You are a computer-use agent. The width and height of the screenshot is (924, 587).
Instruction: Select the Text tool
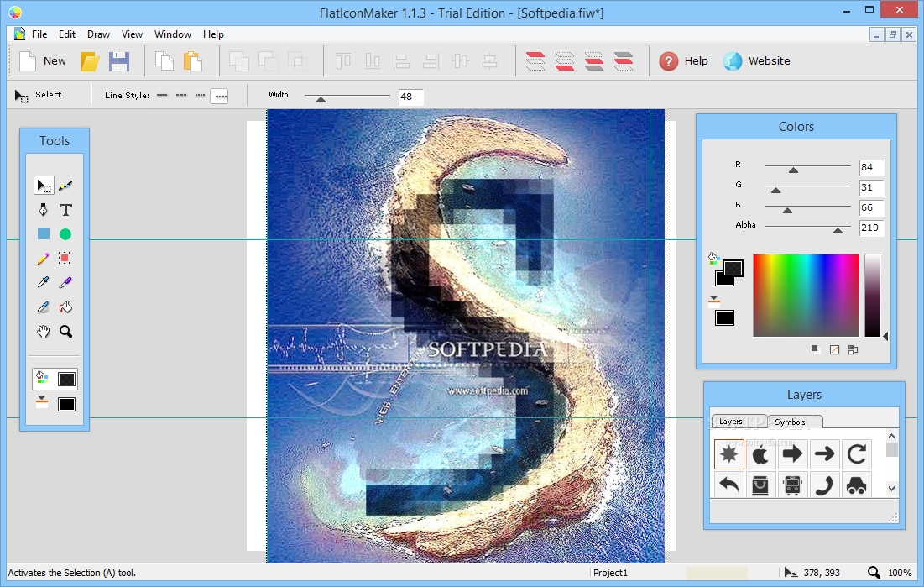(65, 209)
